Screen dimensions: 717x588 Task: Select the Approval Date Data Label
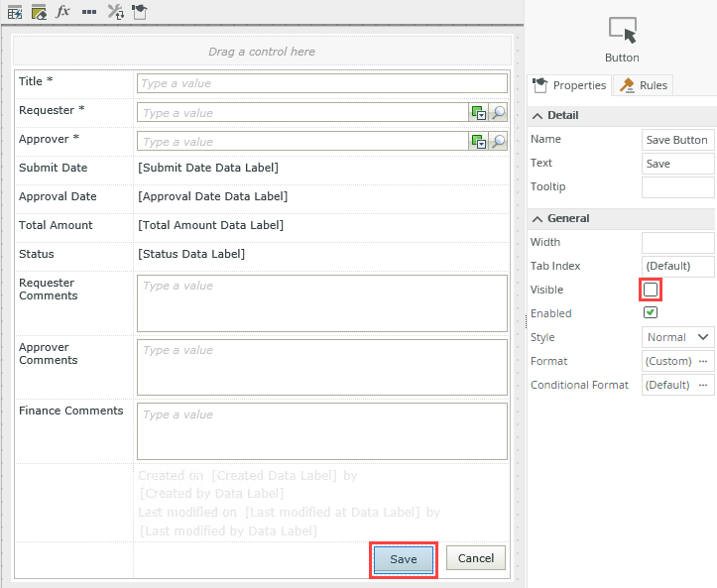point(213,196)
